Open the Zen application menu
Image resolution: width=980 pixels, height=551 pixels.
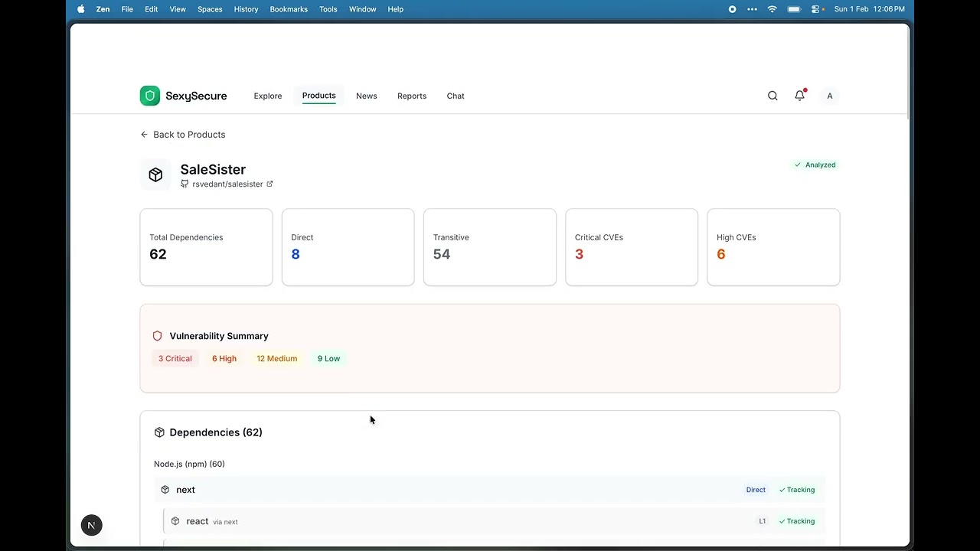(x=103, y=9)
